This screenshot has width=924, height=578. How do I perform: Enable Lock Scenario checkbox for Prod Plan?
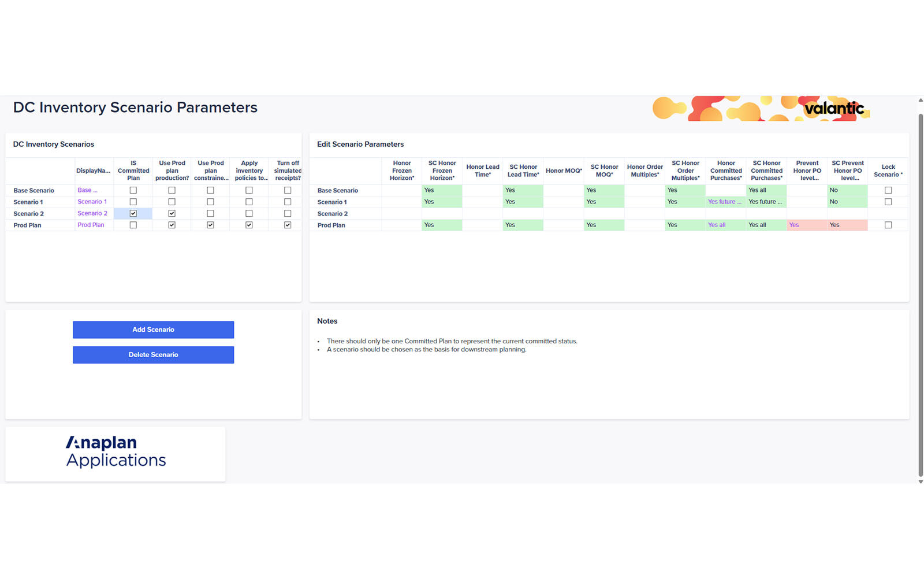[888, 225]
